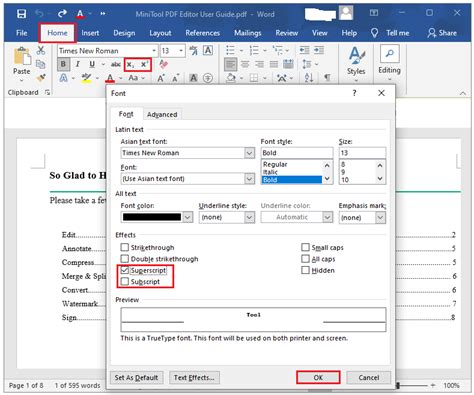Expand the Asian text font dropdown

(249, 153)
